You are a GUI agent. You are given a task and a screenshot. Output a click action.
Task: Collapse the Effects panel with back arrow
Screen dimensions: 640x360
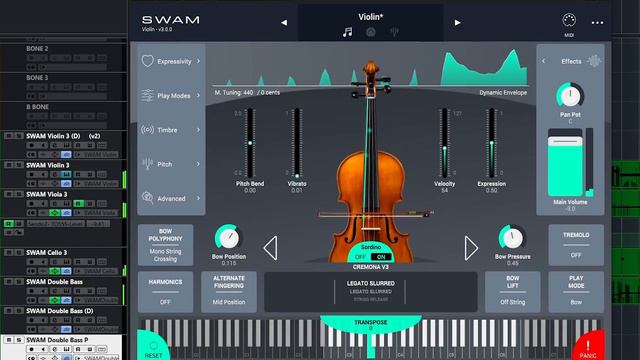(x=543, y=61)
